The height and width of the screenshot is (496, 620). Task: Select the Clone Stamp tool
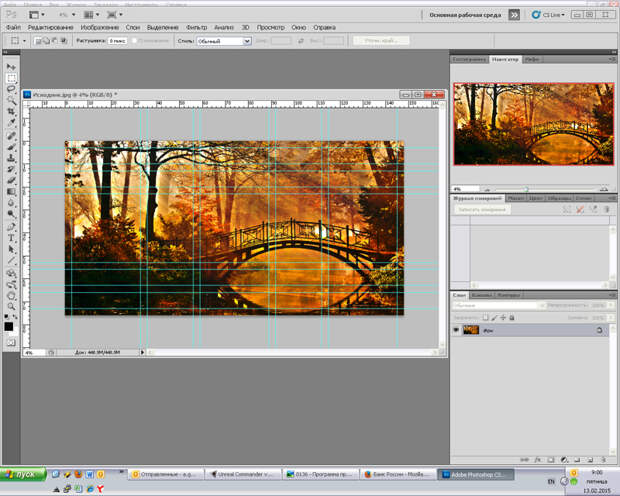coord(11,158)
